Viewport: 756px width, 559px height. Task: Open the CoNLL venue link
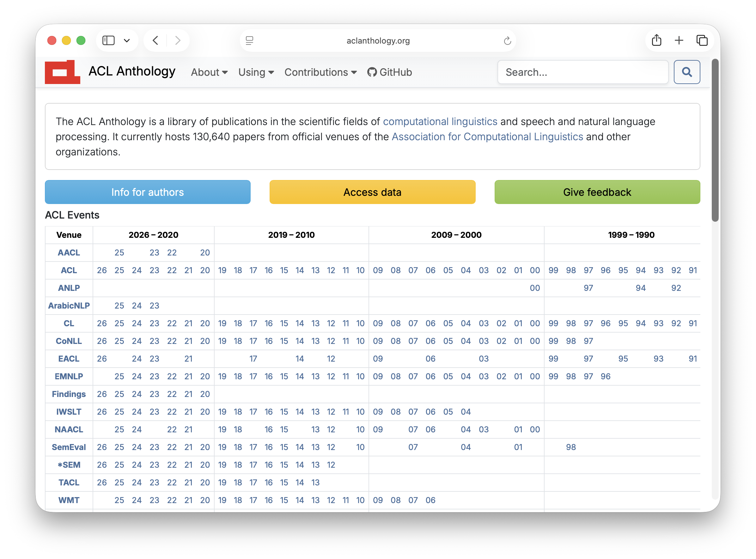click(69, 341)
